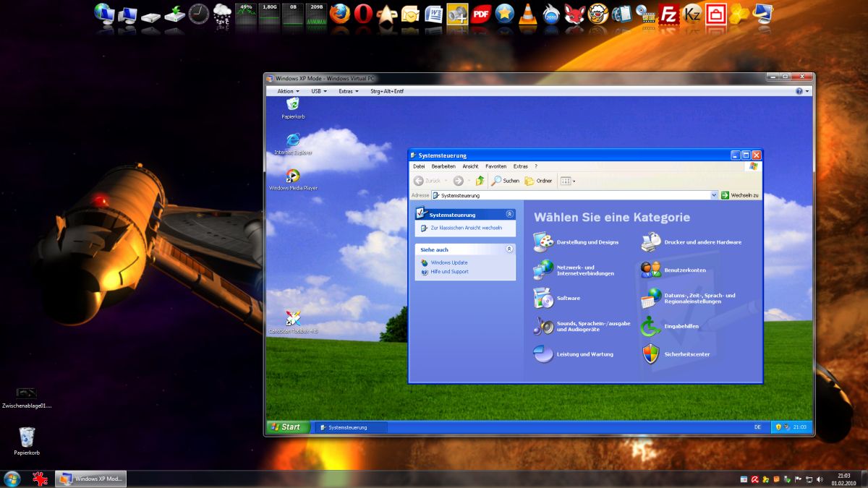
Task: Open the Software category
Action: coord(557,298)
